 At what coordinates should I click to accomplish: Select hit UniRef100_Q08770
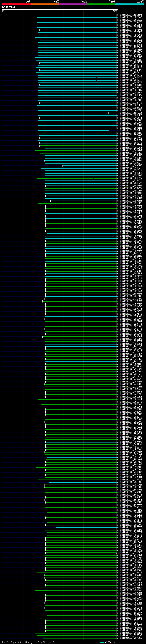tap(131, 65)
